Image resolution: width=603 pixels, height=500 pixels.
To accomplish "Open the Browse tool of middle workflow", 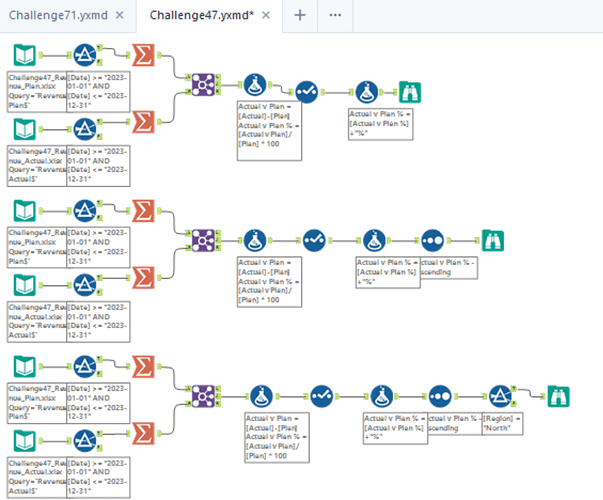I will pos(493,241).
